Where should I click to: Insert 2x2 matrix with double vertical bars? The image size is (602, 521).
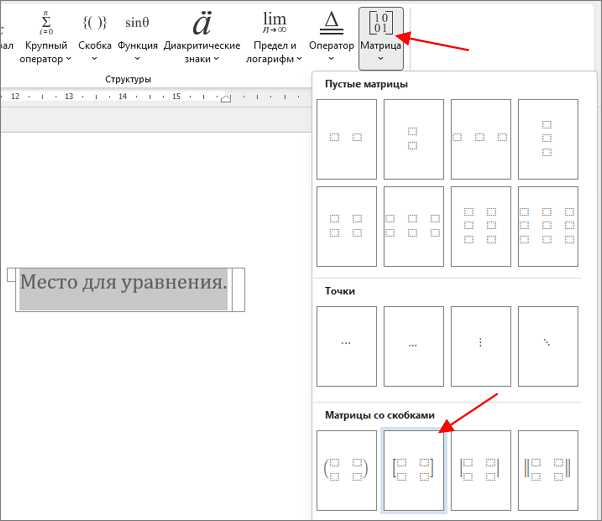pyautogui.click(x=548, y=470)
